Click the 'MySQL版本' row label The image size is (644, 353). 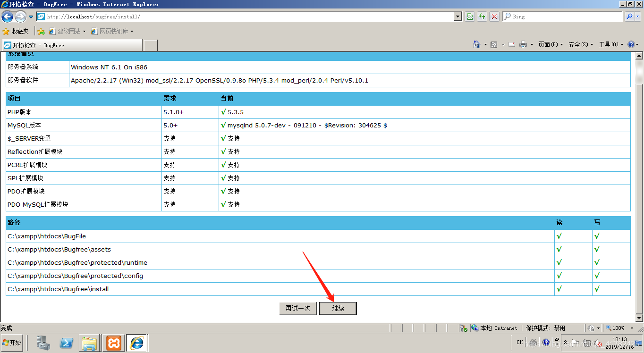pos(24,125)
